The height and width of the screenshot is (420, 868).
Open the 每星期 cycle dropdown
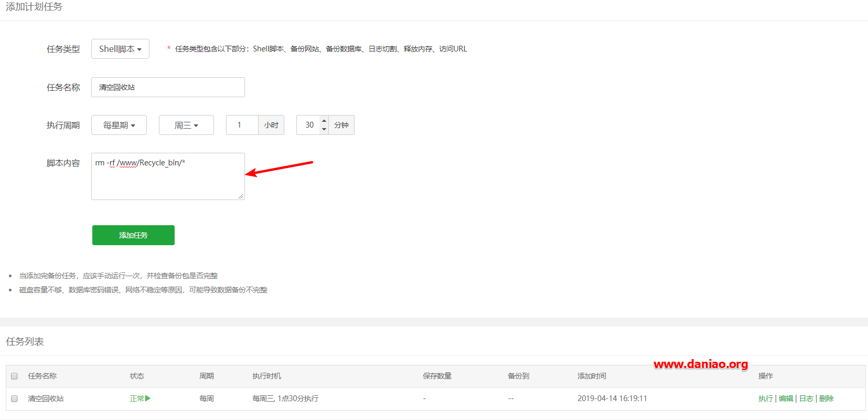pyautogui.click(x=119, y=125)
